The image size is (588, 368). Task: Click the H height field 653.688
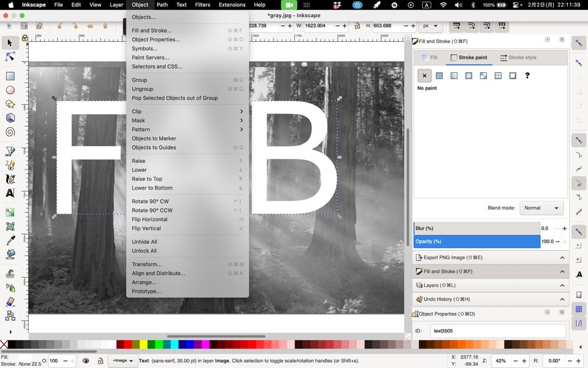tap(387, 26)
